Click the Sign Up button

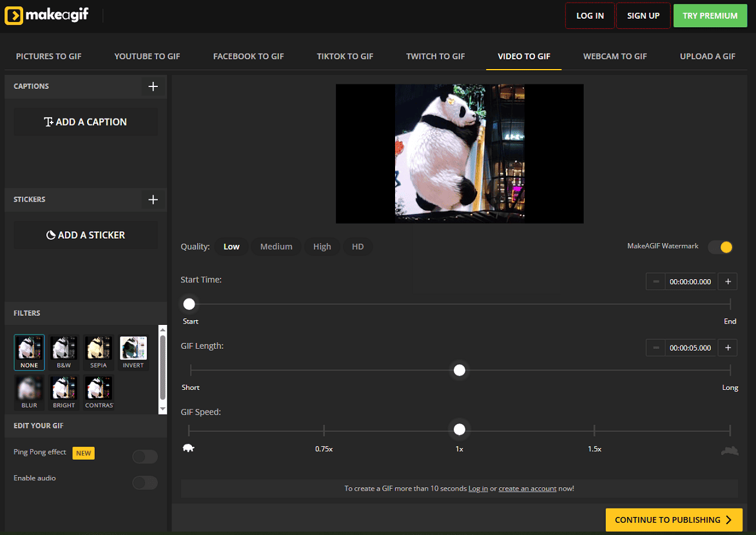coord(643,15)
